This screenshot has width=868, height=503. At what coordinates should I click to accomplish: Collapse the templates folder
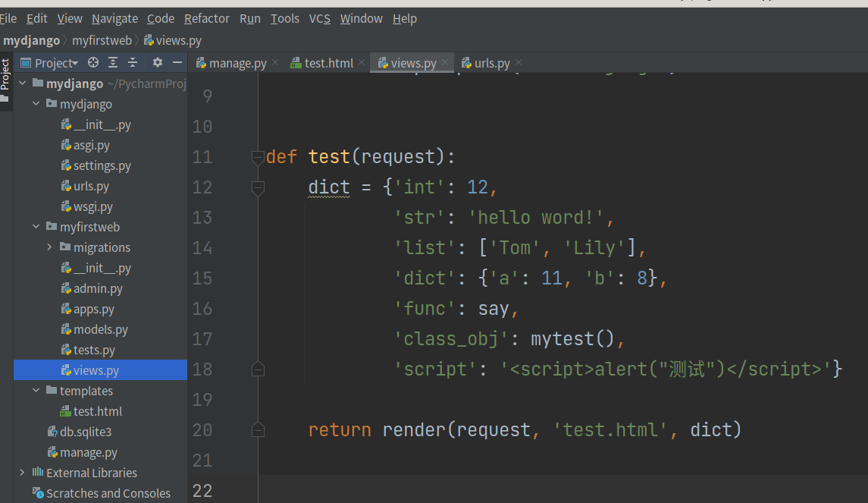36,391
